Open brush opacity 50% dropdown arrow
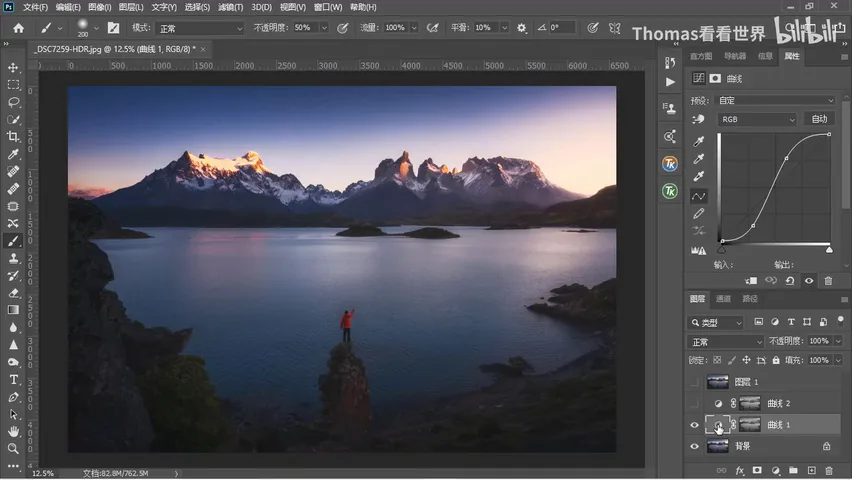 coord(324,28)
